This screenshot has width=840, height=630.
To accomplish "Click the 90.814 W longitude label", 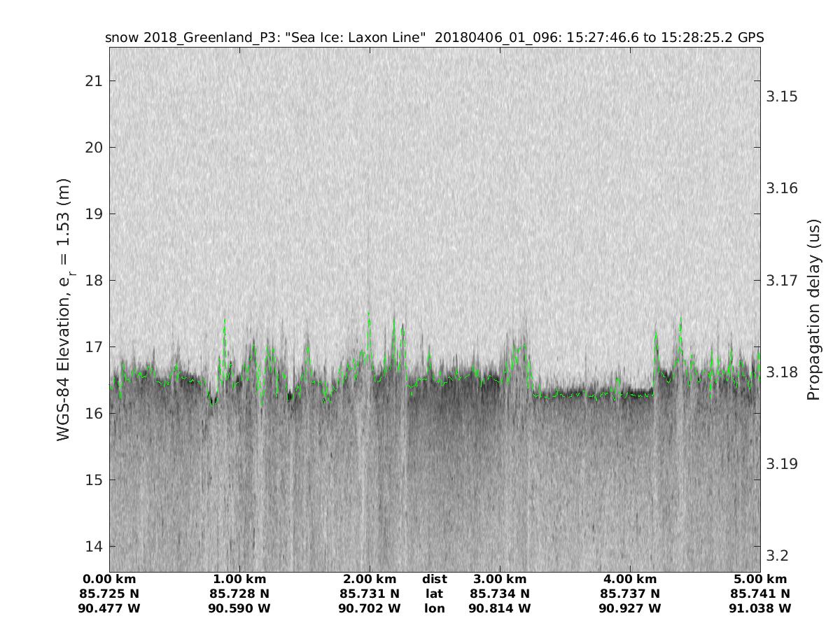I will point(500,609).
